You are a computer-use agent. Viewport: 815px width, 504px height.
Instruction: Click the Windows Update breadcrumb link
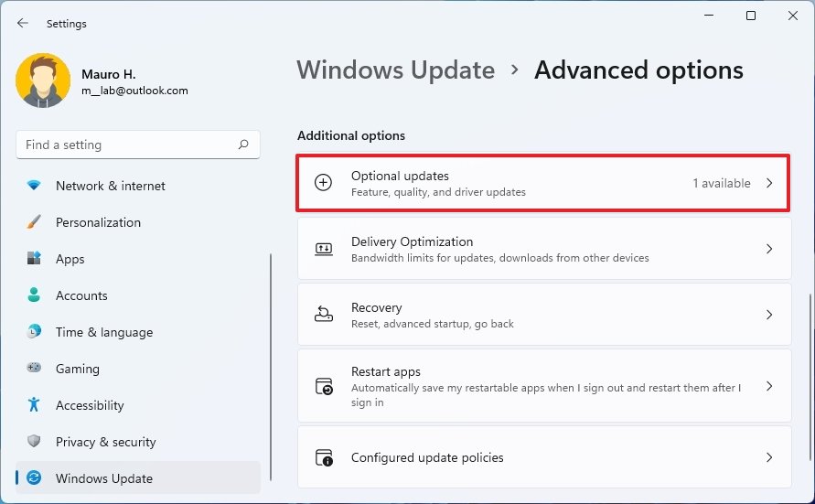tap(395, 70)
